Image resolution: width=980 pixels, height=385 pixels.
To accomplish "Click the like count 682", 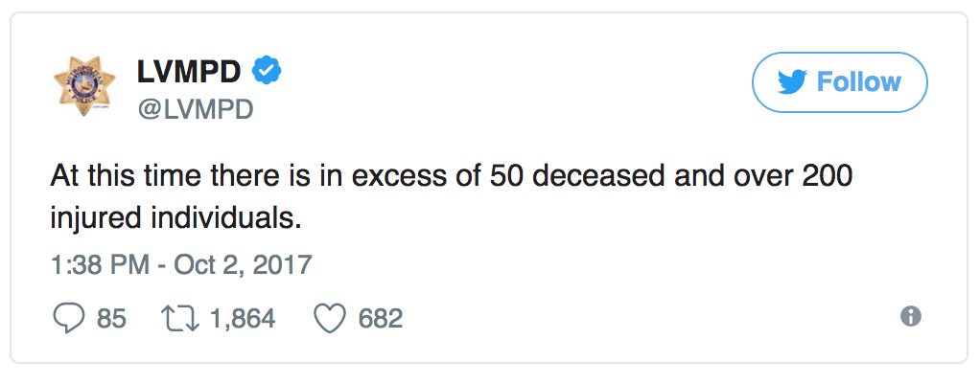I will 380,318.
